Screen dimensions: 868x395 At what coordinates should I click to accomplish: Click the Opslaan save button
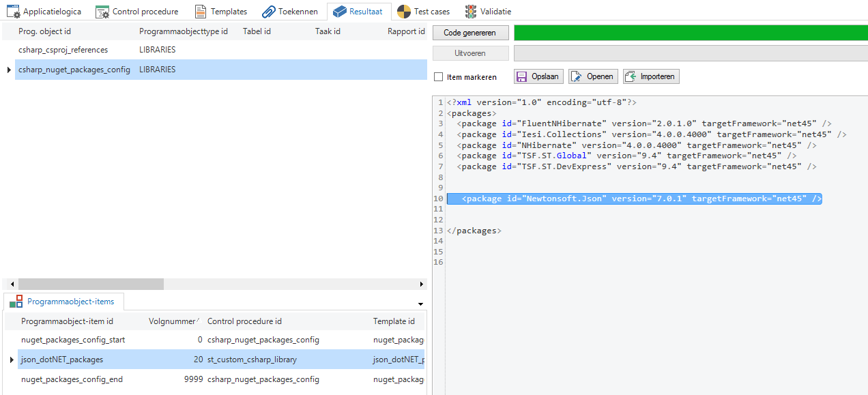[x=538, y=76]
